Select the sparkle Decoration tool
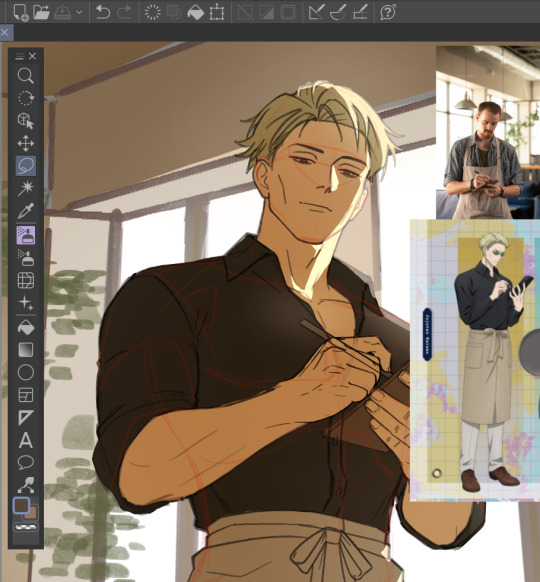This screenshot has width=540, height=582. 26,303
